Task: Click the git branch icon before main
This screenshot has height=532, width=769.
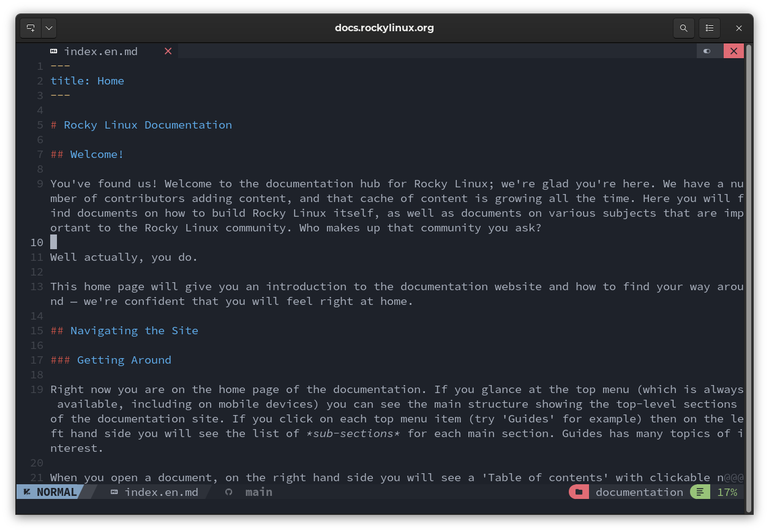Action: pos(227,492)
